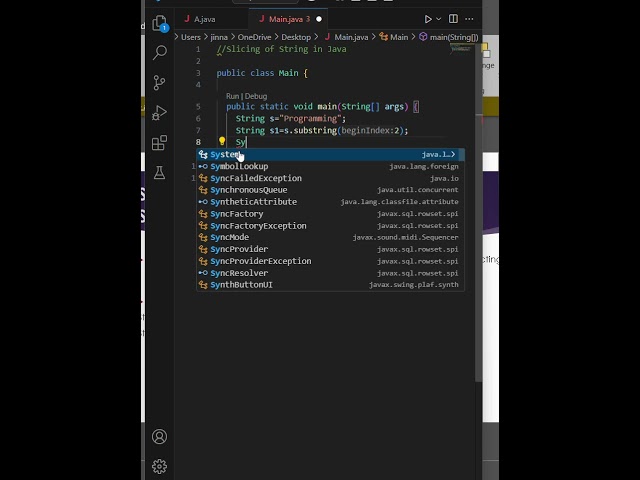Image resolution: width=640 pixels, height=480 pixels.
Task: Open the editor More Actions menu
Action: (469, 19)
